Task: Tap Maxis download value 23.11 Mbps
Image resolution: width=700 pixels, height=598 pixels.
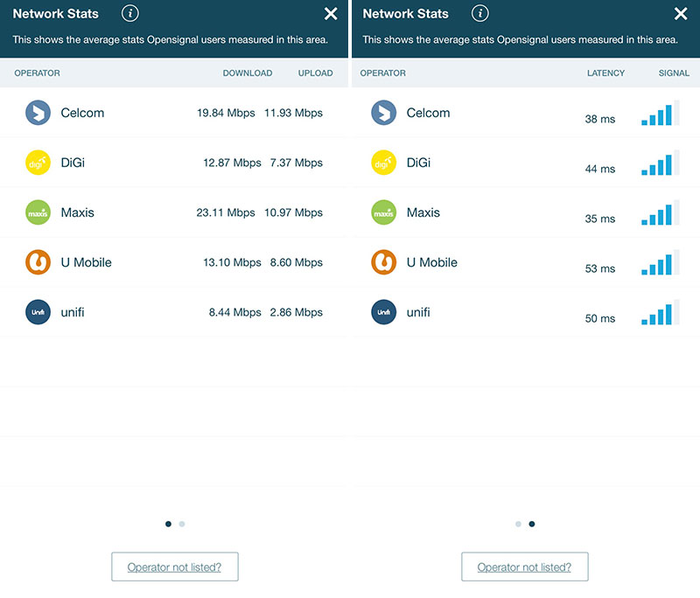Action: click(226, 212)
